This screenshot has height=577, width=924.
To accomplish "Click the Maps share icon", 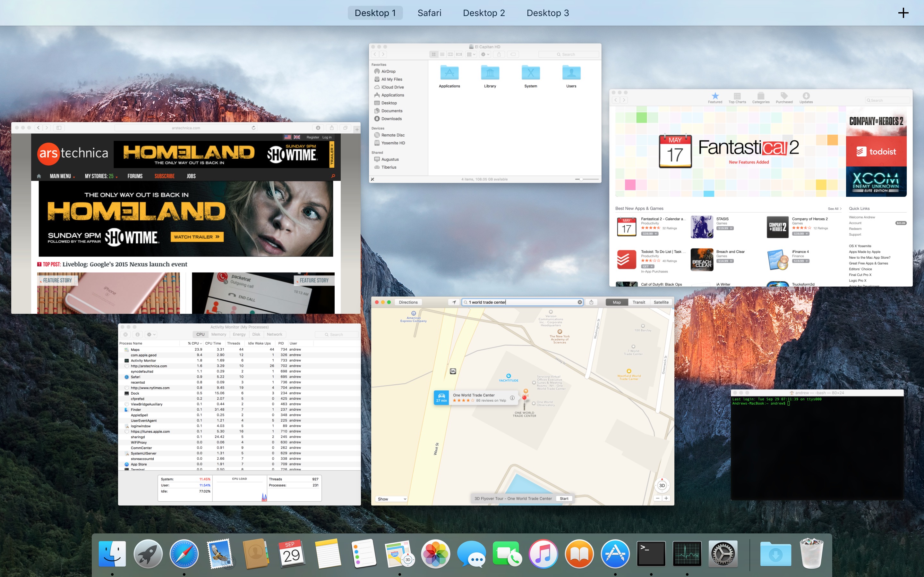I will click(x=591, y=302).
